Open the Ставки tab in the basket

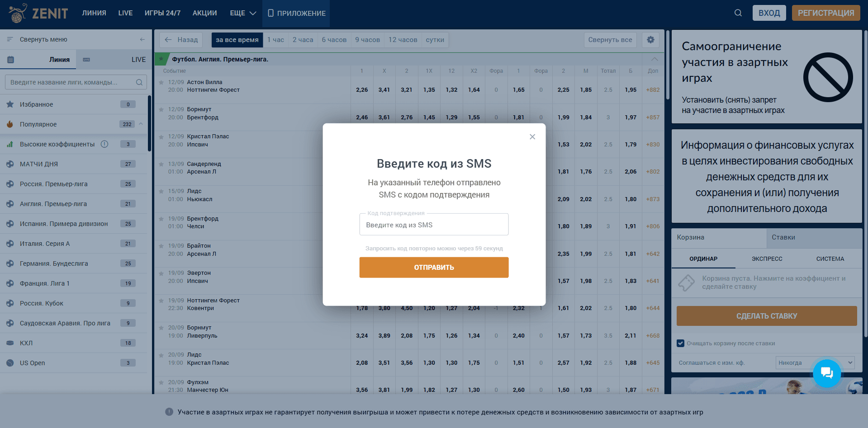(x=814, y=238)
